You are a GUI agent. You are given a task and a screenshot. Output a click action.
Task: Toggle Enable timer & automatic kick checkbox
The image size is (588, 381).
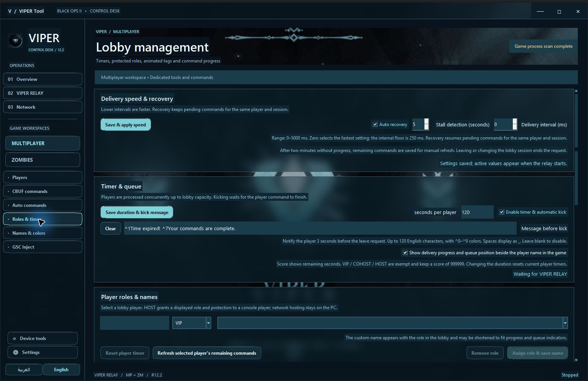point(502,212)
